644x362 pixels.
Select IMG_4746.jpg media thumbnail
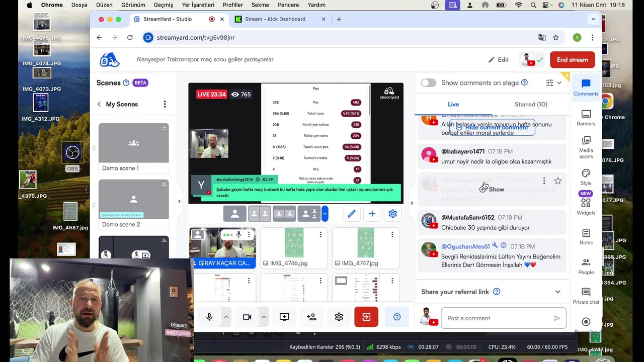coord(294,248)
